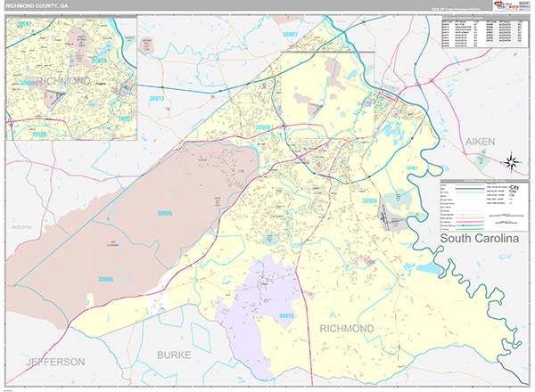Screen dimensions: 535x392
Task: Click the South Carolina state label
Action: (x=480, y=238)
